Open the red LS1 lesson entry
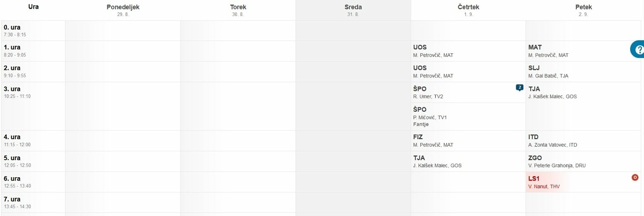The image size is (644, 216). click(x=585, y=182)
